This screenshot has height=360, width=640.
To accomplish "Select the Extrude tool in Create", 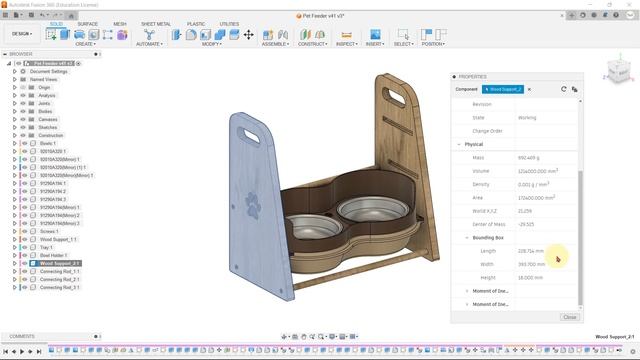I will coord(65,35).
